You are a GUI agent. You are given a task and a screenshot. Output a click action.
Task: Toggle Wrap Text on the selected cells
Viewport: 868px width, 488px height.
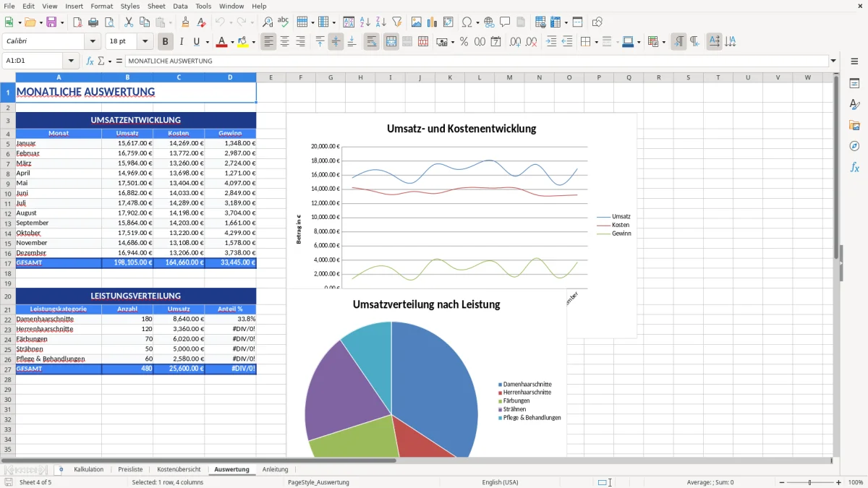(371, 41)
